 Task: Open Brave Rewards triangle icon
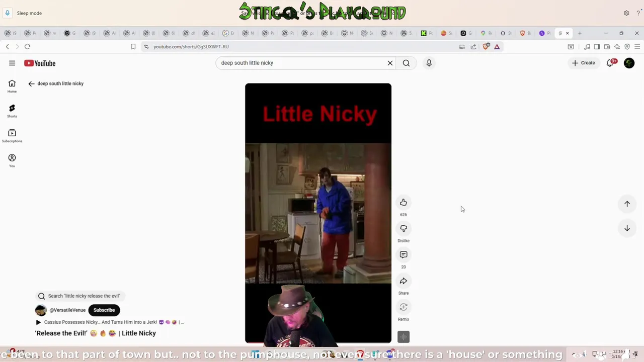point(497,47)
